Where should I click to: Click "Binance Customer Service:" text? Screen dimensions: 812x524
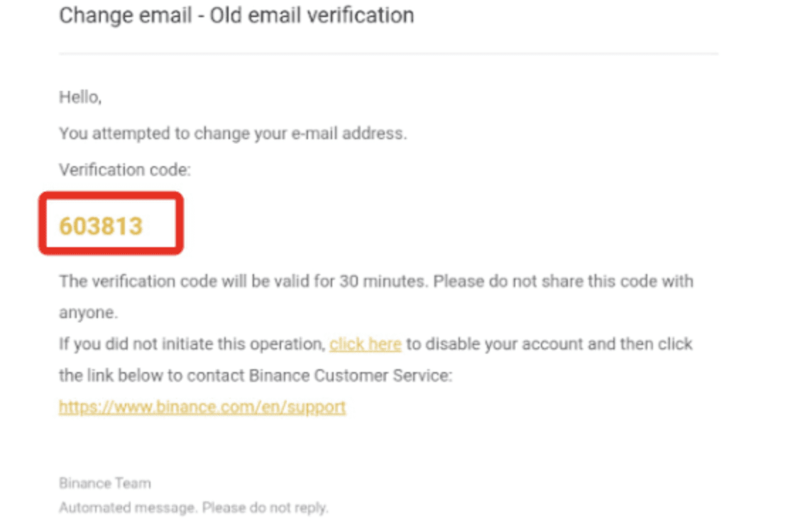pos(351,376)
